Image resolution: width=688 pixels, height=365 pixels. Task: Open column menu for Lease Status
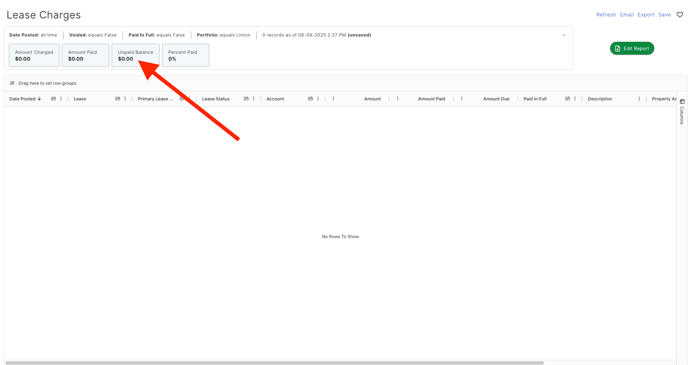[254, 99]
